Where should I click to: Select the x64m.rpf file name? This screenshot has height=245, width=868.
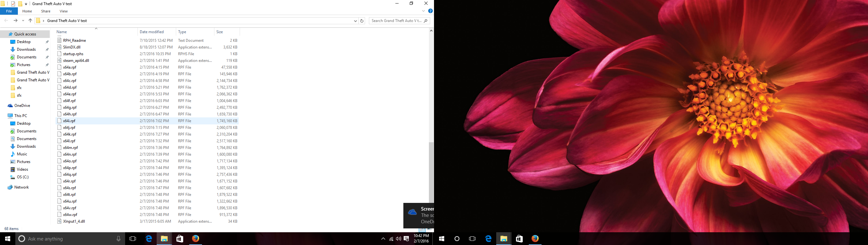pos(70,148)
